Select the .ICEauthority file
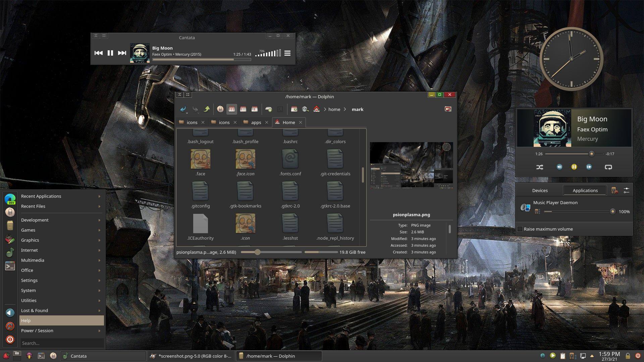The image size is (644, 362). [x=200, y=227]
